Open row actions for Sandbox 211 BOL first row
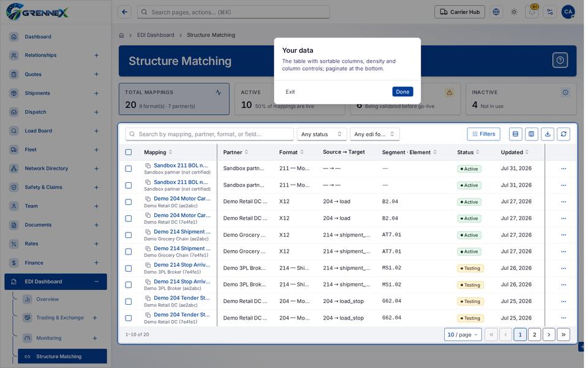The image size is (588, 368). coord(563,169)
